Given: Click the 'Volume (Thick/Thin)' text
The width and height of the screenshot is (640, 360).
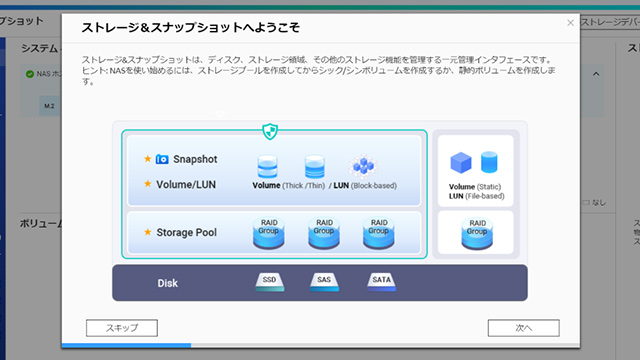Looking at the screenshot, I should tap(289, 185).
